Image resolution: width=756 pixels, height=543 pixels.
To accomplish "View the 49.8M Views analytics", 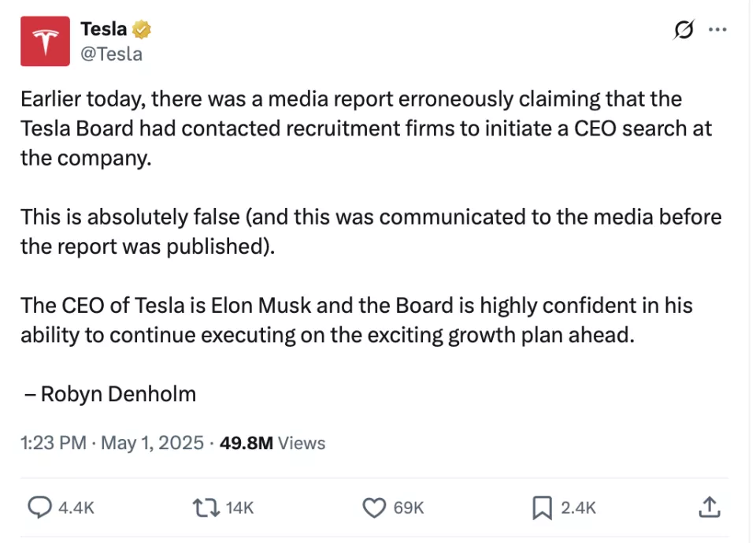I will pyautogui.click(x=272, y=443).
